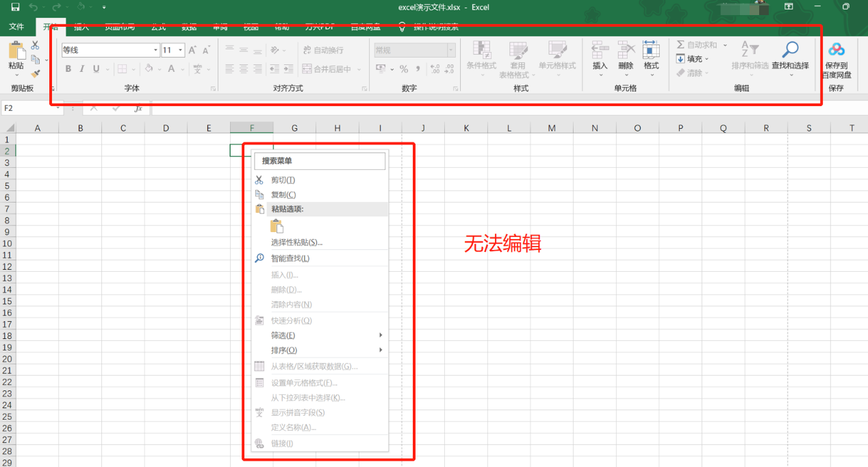Click the Percent Style icon
The height and width of the screenshot is (467, 868).
point(404,69)
